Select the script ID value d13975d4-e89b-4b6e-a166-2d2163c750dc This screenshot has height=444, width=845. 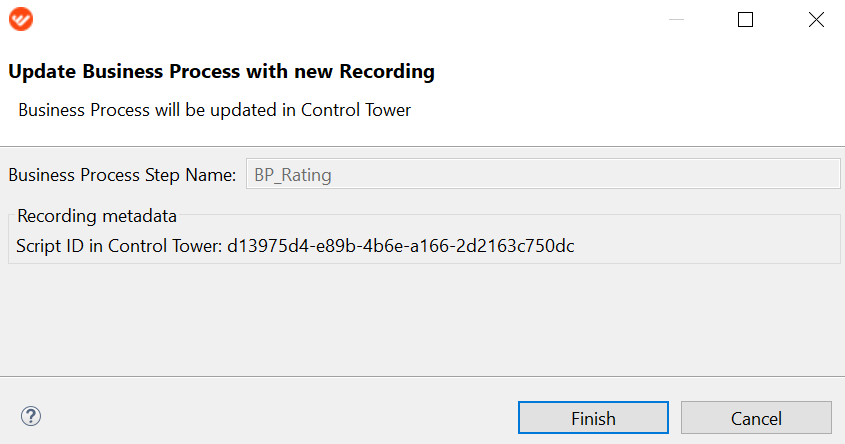tap(400, 246)
